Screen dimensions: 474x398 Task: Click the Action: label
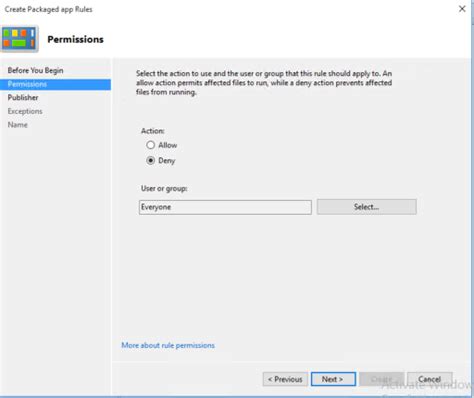(153, 131)
